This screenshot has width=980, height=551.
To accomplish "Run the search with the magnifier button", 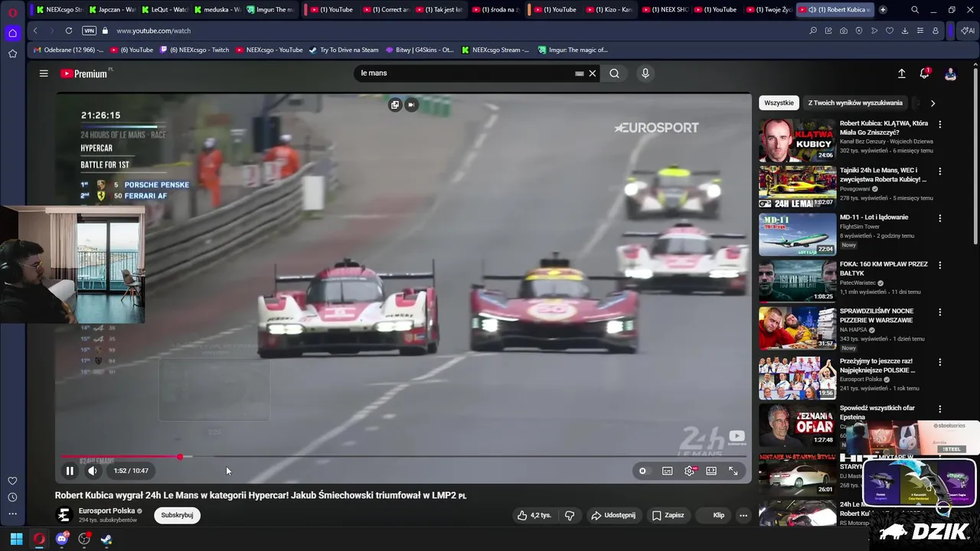I will pyautogui.click(x=614, y=73).
